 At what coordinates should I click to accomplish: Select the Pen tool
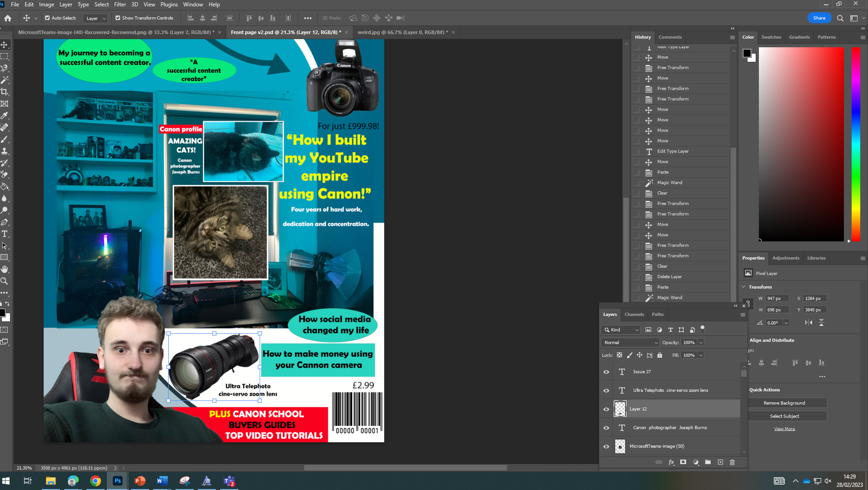point(5,222)
